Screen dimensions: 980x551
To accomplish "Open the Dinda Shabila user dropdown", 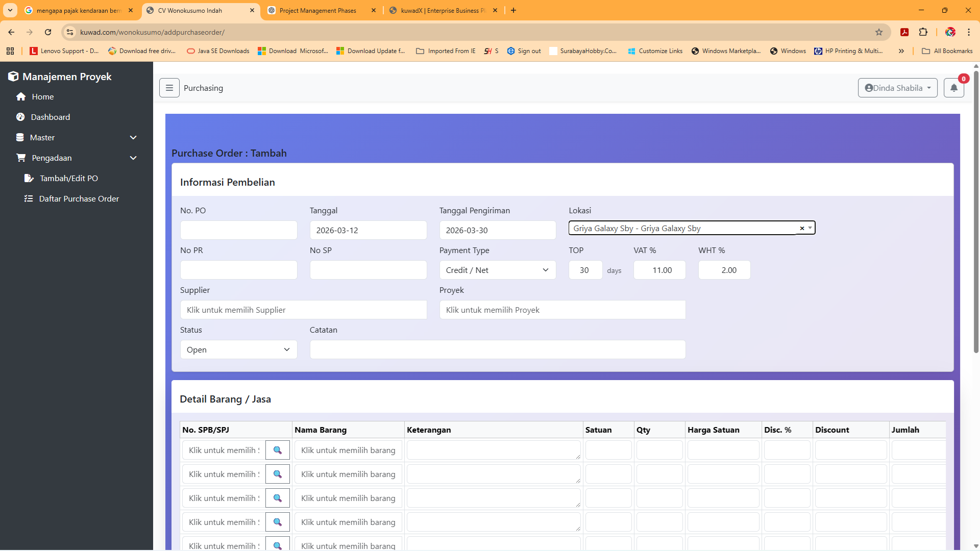I will click(897, 88).
